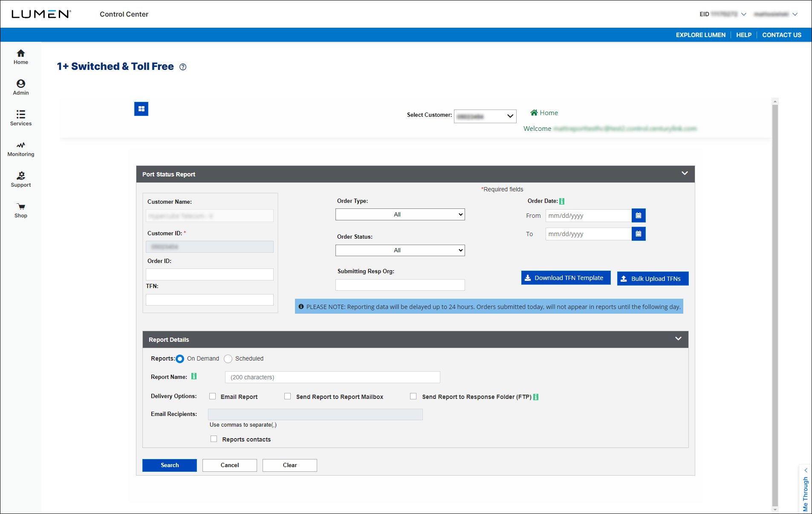
Task: Click the help icon beside page title
Action: tap(183, 67)
